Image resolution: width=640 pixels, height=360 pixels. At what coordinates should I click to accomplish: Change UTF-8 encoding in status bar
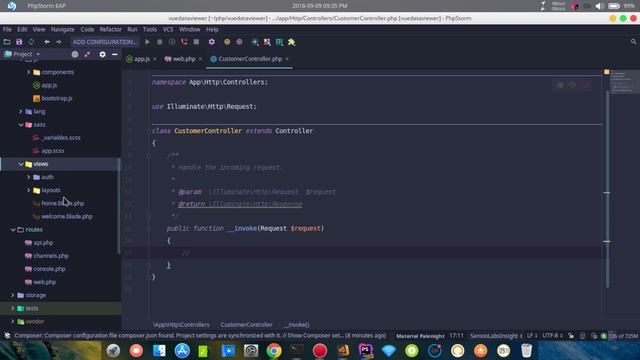coord(552,336)
